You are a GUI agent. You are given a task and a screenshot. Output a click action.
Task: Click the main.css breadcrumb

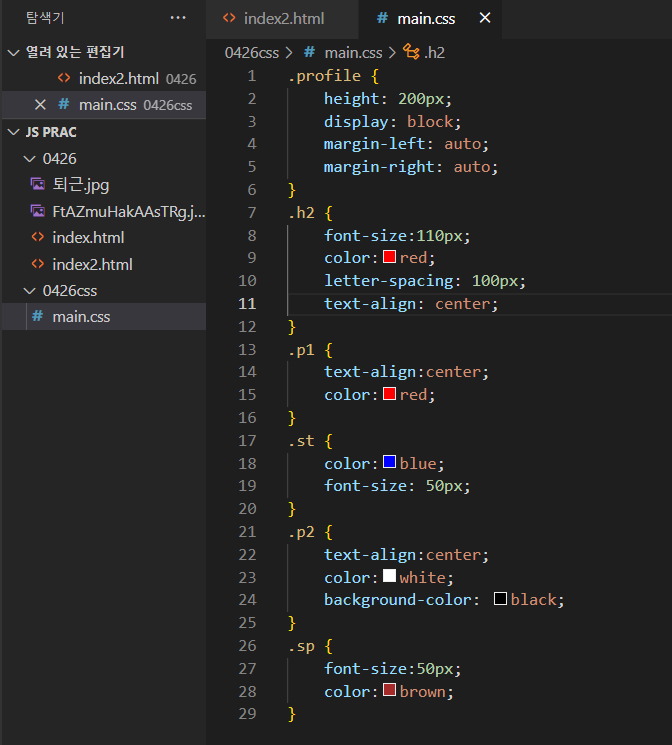click(353, 53)
